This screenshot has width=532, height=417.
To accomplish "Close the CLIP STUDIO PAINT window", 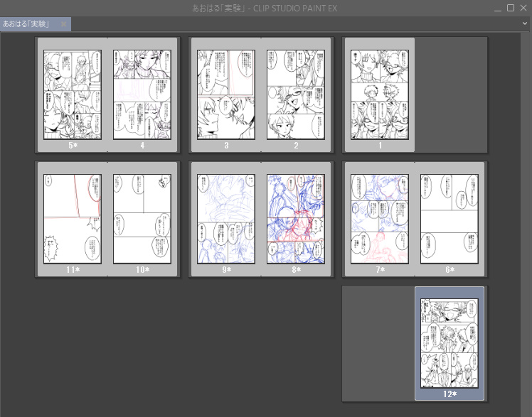I will point(523,8).
